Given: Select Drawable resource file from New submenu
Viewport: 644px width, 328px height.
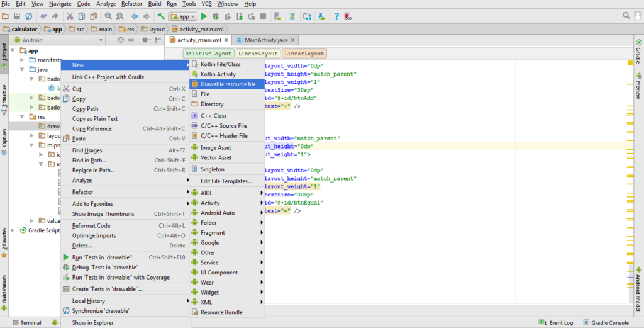Looking at the screenshot, I should pyautogui.click(x=228, y=84).
